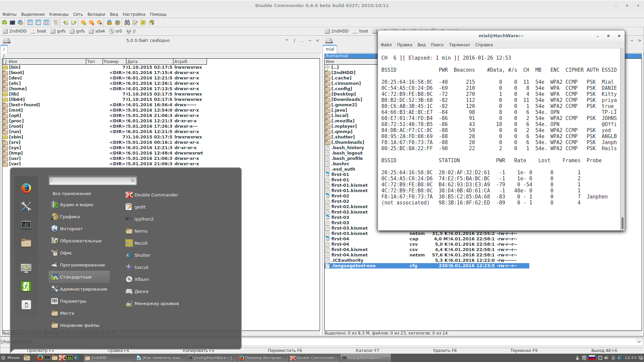Open terminal Поиск menu
This screenshot has height=362, width=644.
tap(437, 45)
